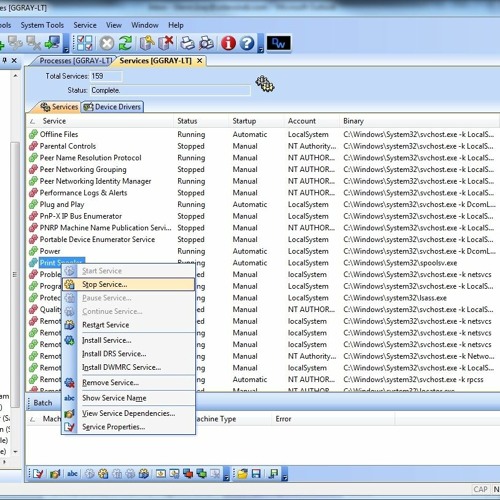Close the Services [GGRAY-LT] tab

[199, 61]
